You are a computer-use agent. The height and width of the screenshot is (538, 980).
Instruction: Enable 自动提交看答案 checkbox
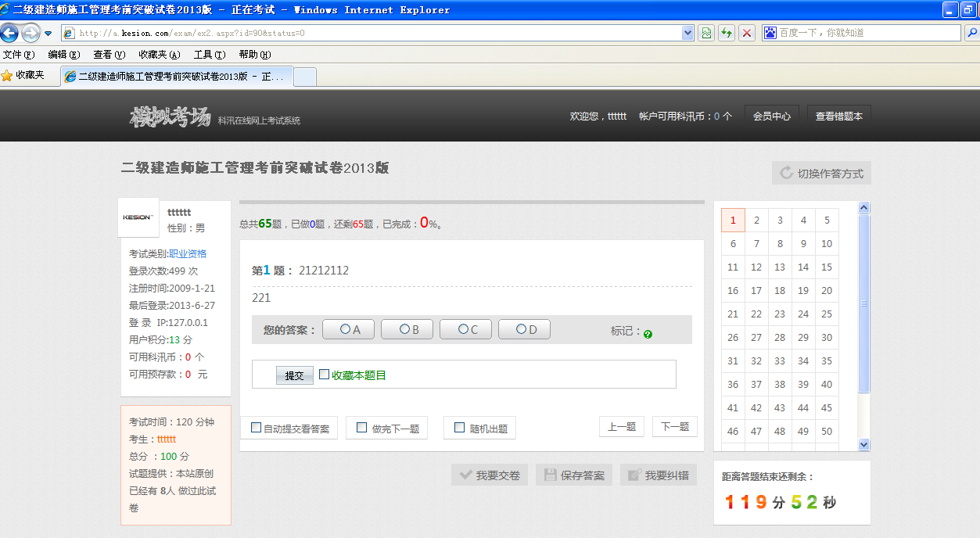point(256,428)
